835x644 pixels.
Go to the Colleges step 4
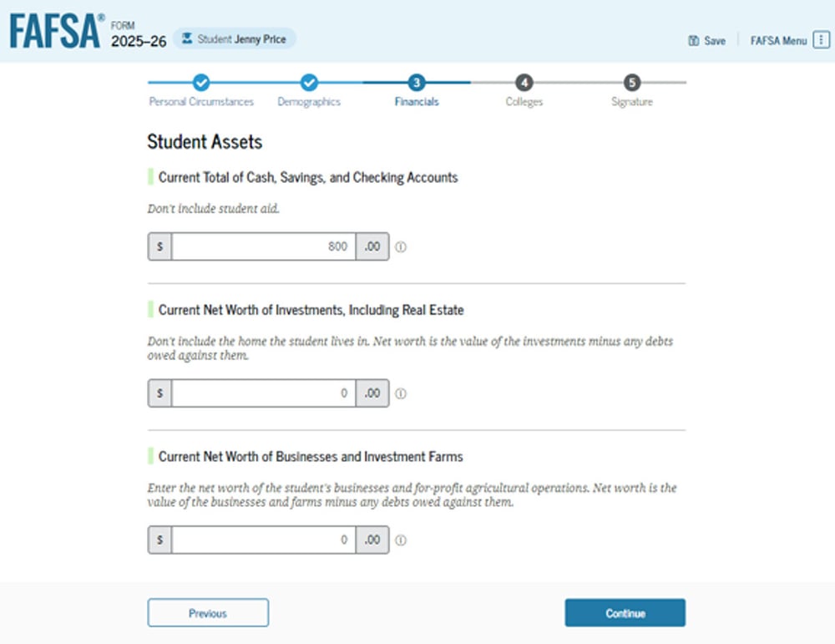[x=524, y=83]
